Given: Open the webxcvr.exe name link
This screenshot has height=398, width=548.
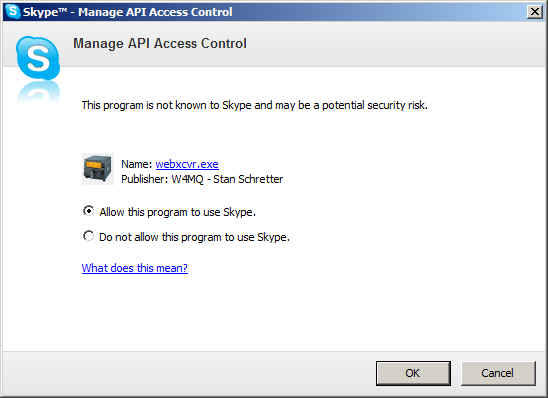Looking at the screenshot, I should pyautogui.click(x=187, y=164).
